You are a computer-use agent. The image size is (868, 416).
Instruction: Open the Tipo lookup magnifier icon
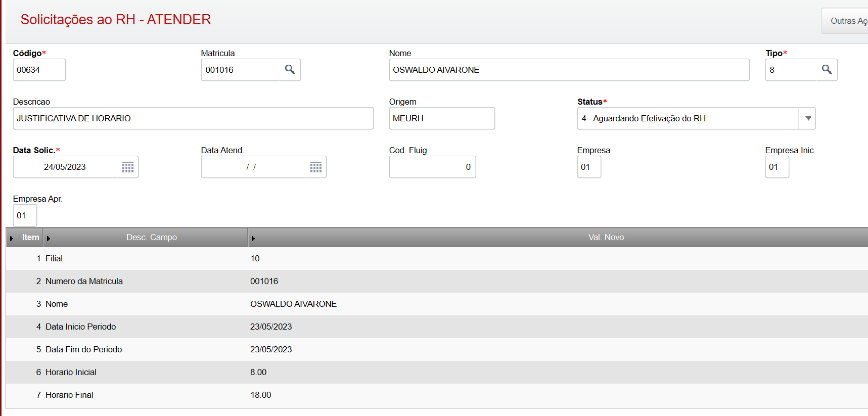[x=827, y=70]
